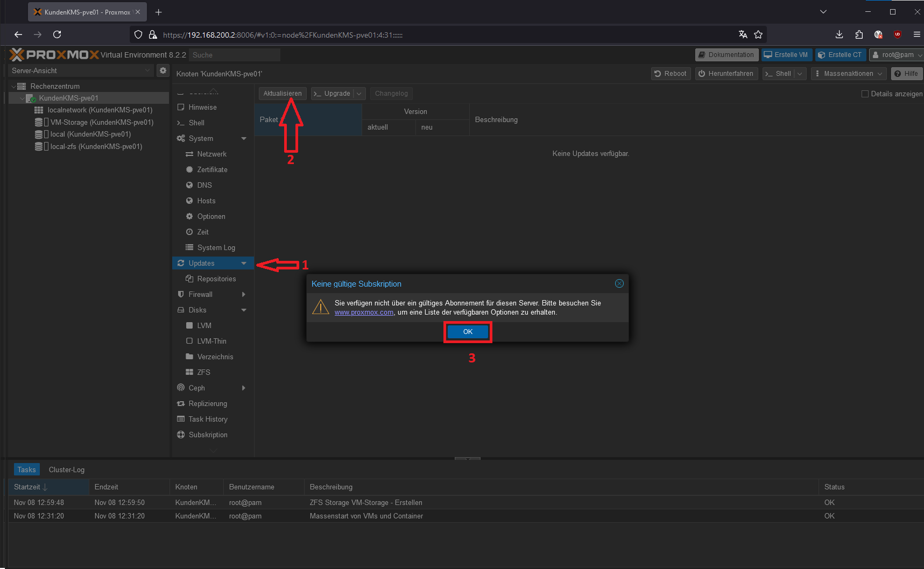Expand the Upgrade button dropdown arrow
Viewport: 924px width, 569px height.
point(359,94)
